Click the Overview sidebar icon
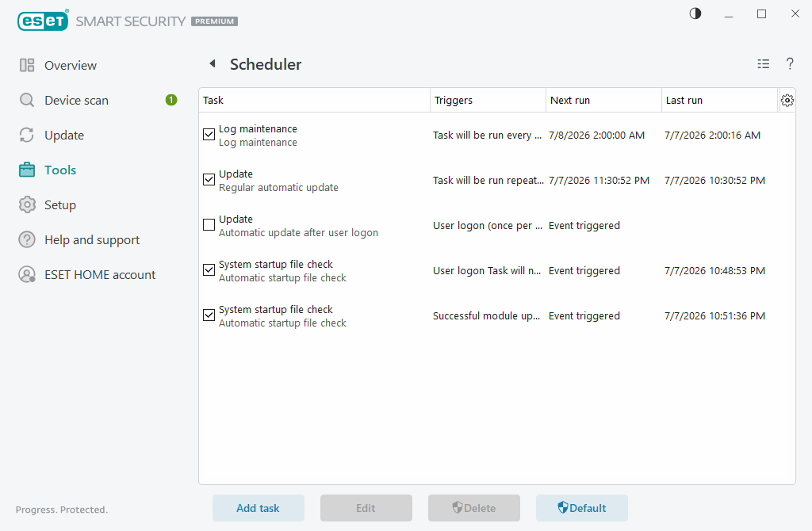This screenshot has height=531, width=812. click(x=27, y=65)
